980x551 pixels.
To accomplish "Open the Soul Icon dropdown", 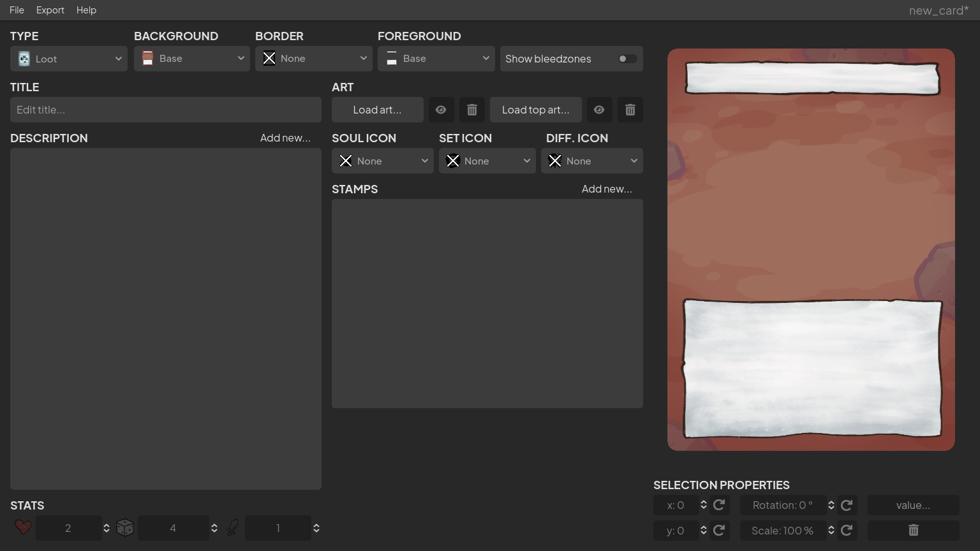I will click(383, 161).
